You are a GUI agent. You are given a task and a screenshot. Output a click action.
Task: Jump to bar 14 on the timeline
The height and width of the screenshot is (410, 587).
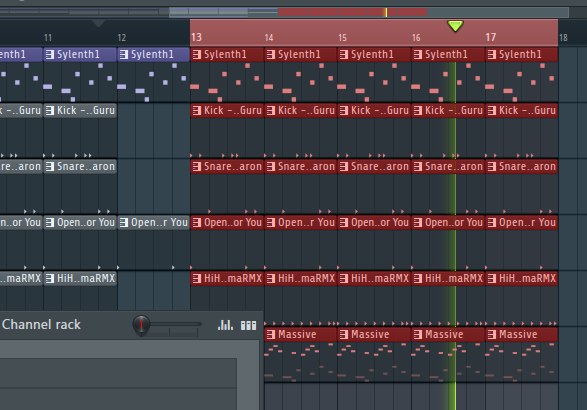269,38
